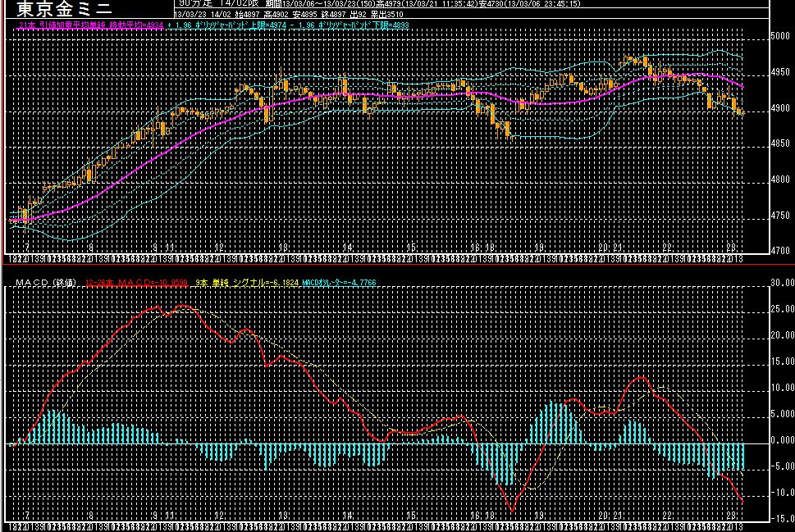This screenshot has height=532, width=795.
Task: Click the 累出3510 cumulative volume value
Action: coord(386,14)
